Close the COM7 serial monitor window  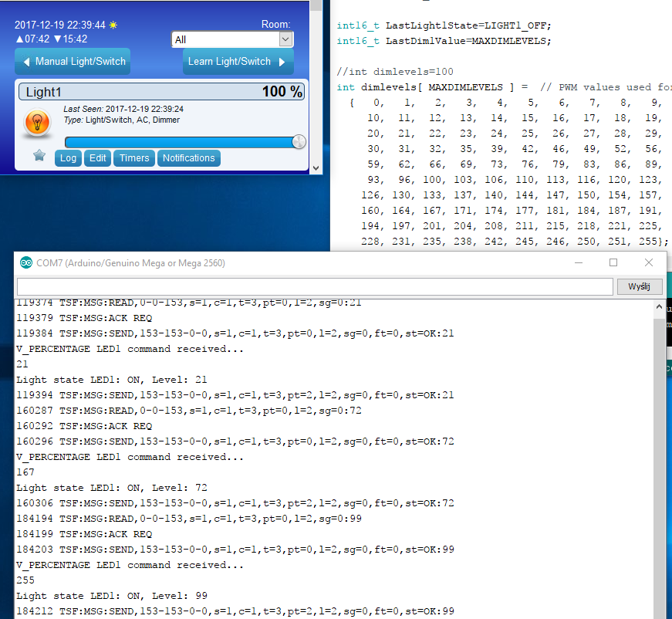point(649,263)
